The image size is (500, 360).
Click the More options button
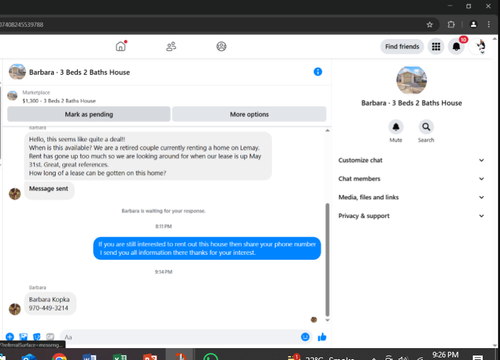[x=249, y=114]
